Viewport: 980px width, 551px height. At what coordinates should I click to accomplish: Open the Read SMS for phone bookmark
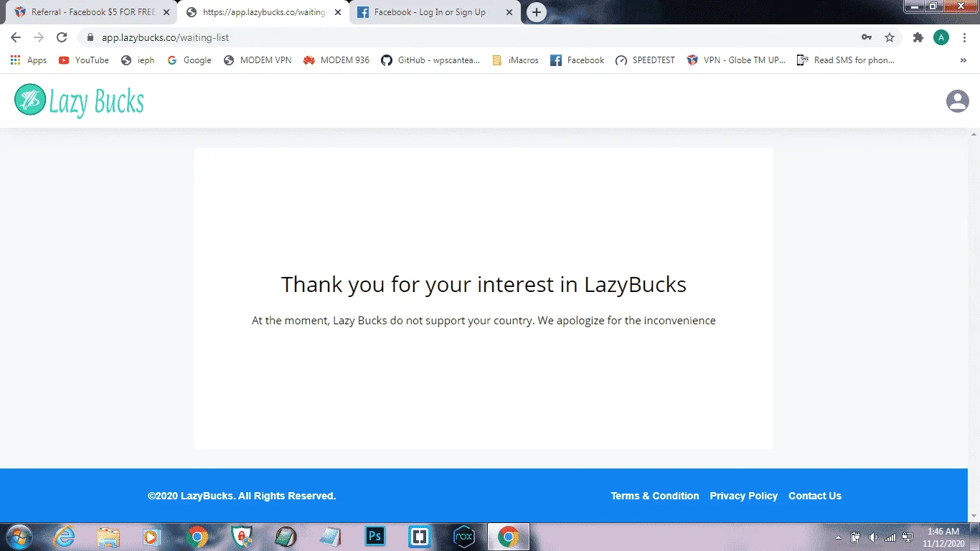tap(847, 60)
